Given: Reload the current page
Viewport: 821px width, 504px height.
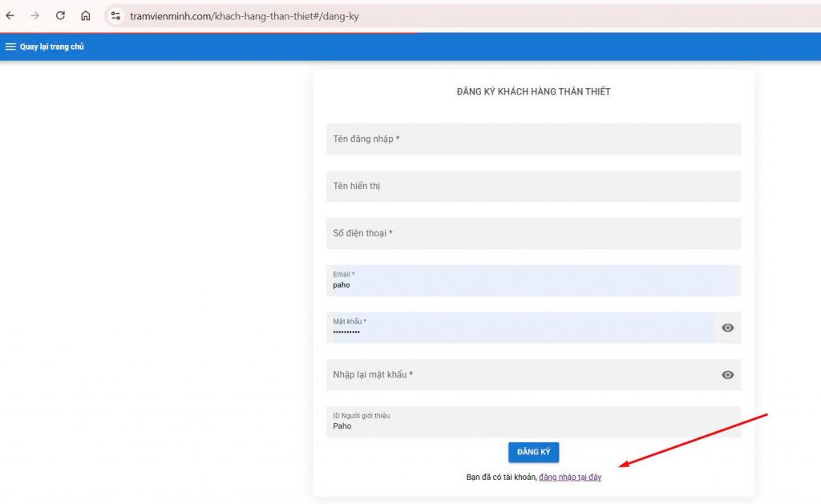Looking at the screenshot, I should click(60, 16).
